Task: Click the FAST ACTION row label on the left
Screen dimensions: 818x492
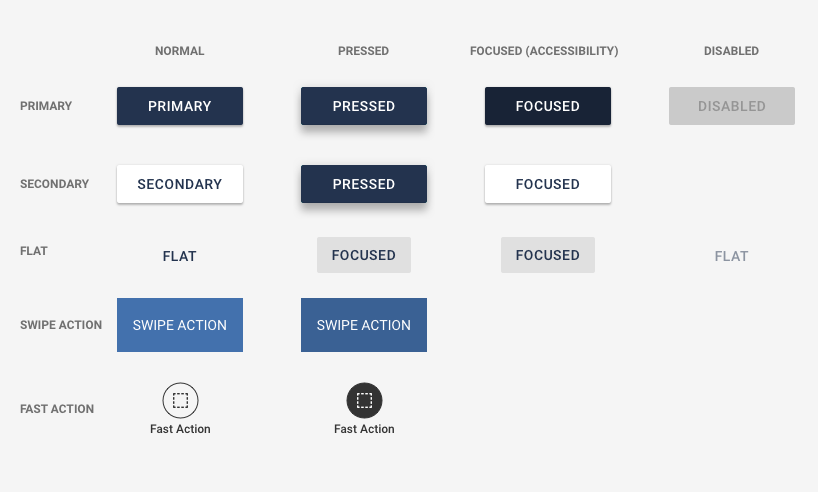Action: pyautogui.click(x=57, y=409)
